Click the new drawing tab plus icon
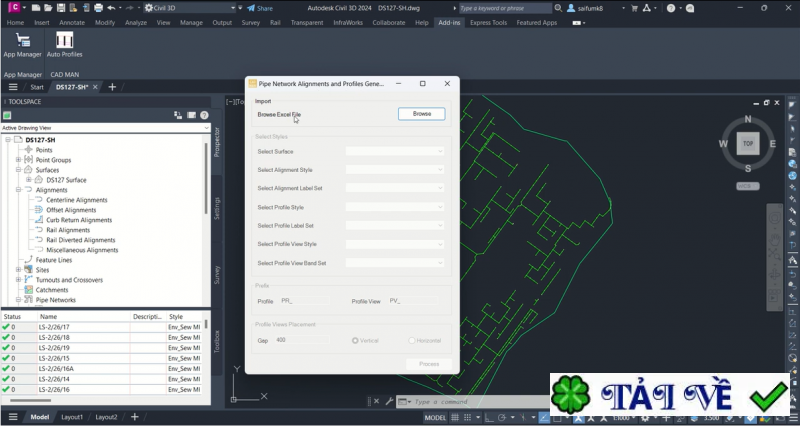Viewport: 800px width, 426px height. click(112, 87)
